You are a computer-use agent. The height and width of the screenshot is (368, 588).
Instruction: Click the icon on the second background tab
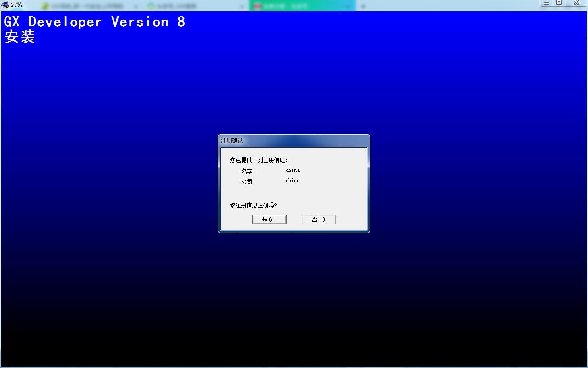[151, 6]
